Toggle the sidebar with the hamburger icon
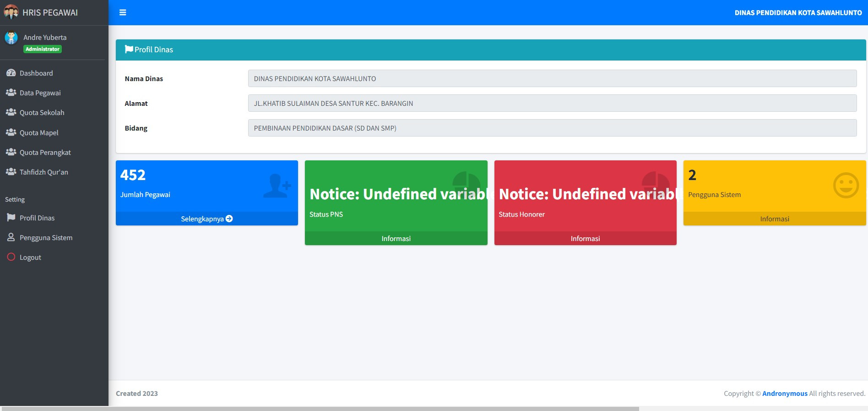This screenshot has width=868, height=411. 123,12
